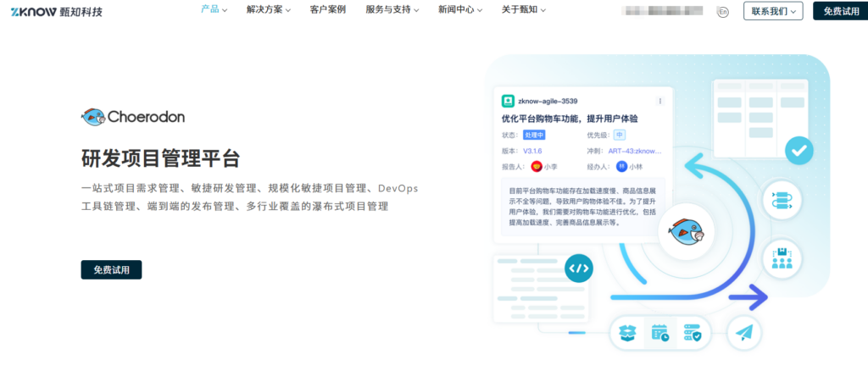
Task: Switch language with the En toggle
Action: click(722, 12)
